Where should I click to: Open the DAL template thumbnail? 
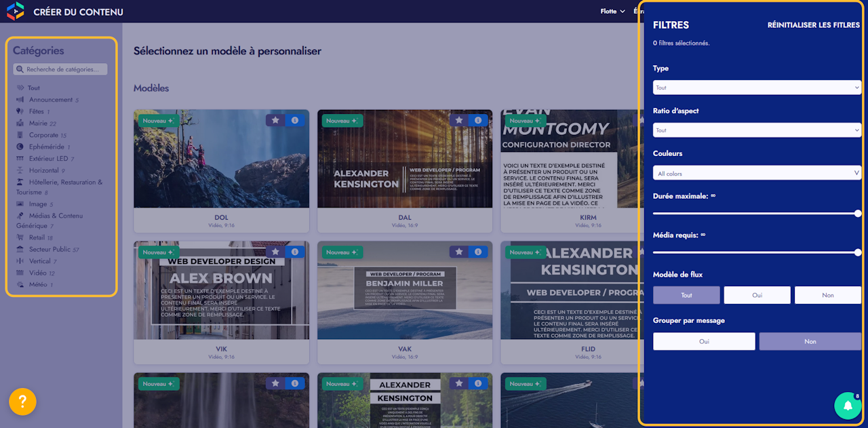(x=405, y=159)
